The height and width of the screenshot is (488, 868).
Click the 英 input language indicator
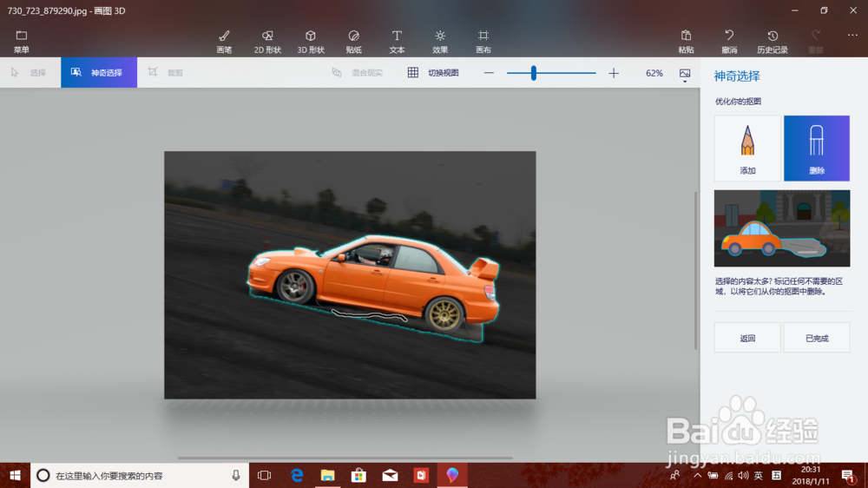759,475
